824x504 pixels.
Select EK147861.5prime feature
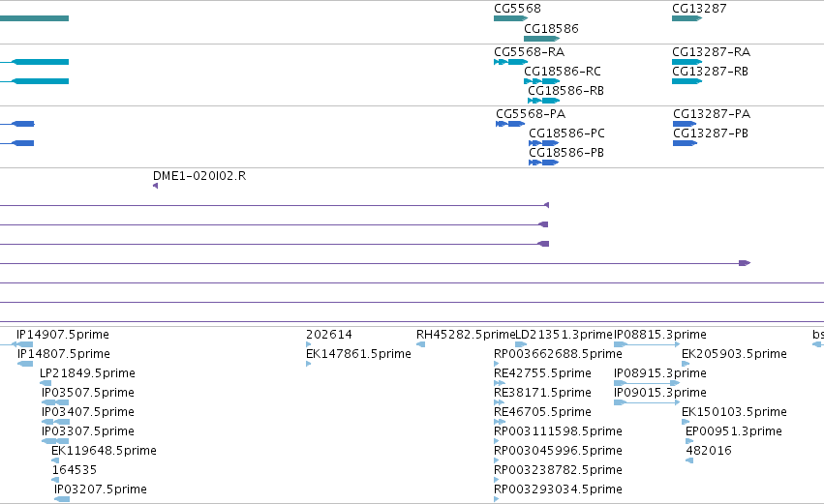pos(309,364)
